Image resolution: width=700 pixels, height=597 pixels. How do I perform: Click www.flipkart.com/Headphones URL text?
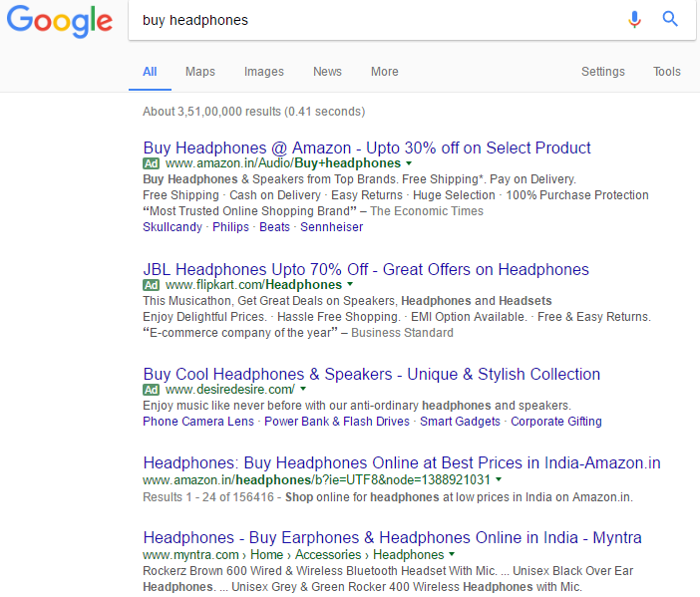[253, 285]
